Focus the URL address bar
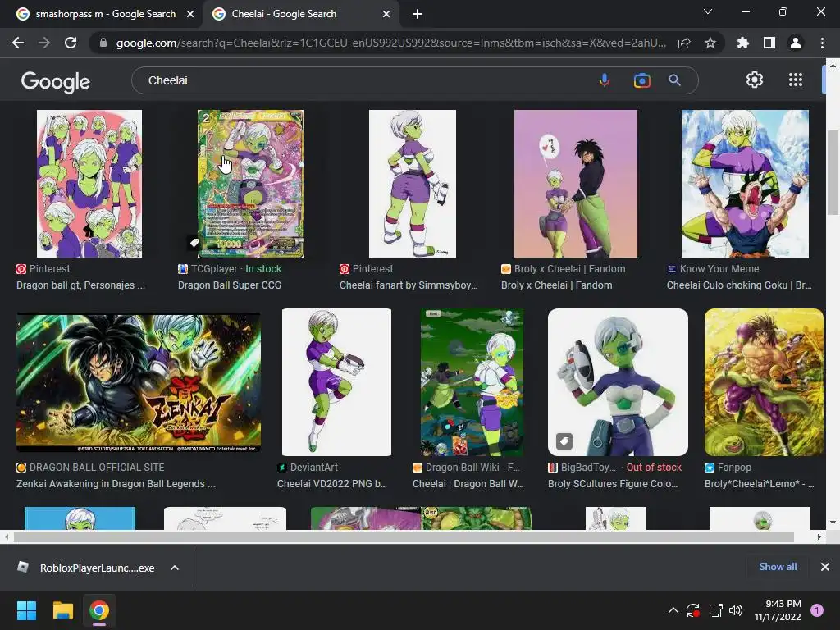Screen dimensions: 840x630 click(x=391, y=43)
